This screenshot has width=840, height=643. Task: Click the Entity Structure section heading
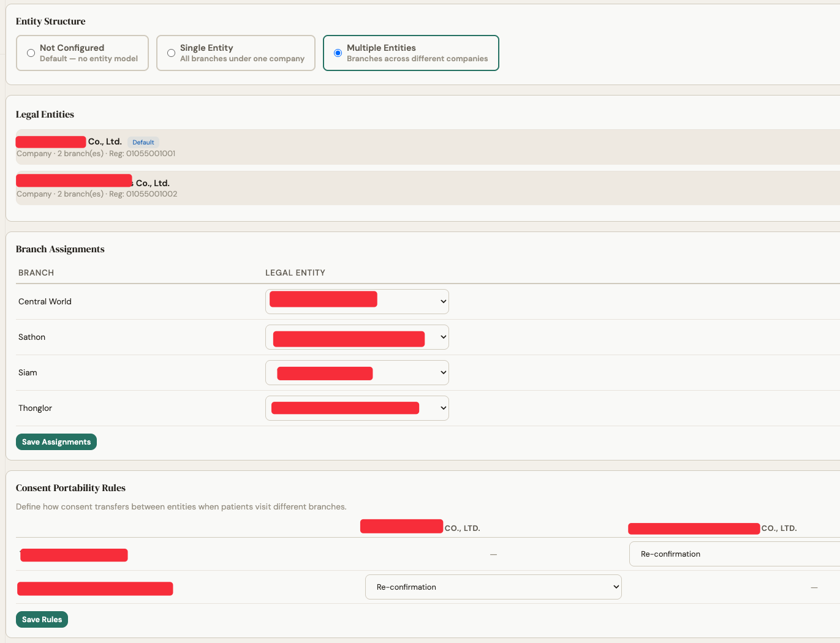[50, 21]
